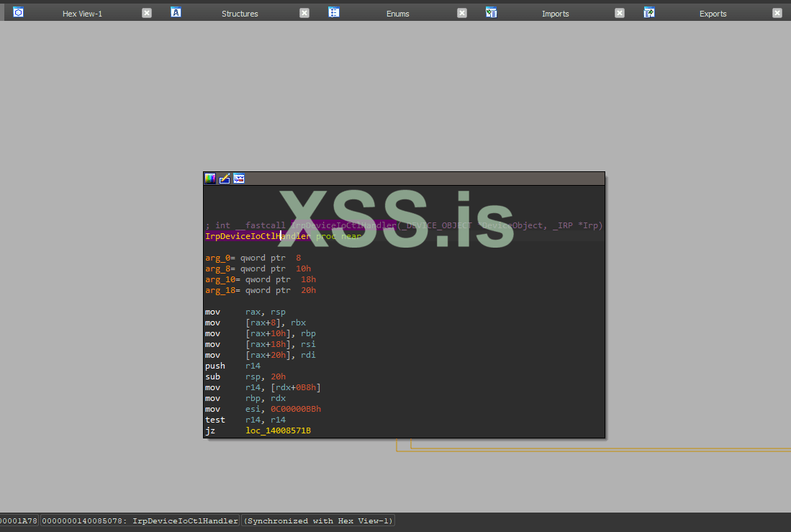The image size is (791, 532).
Task: Open the Structures tab
Action: (240, 14)
